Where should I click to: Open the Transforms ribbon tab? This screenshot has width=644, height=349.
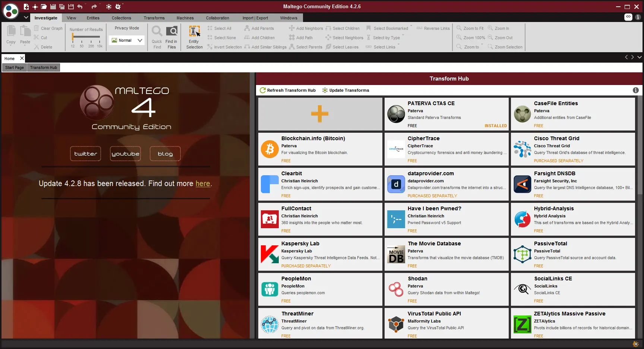[x=154, y=18]
